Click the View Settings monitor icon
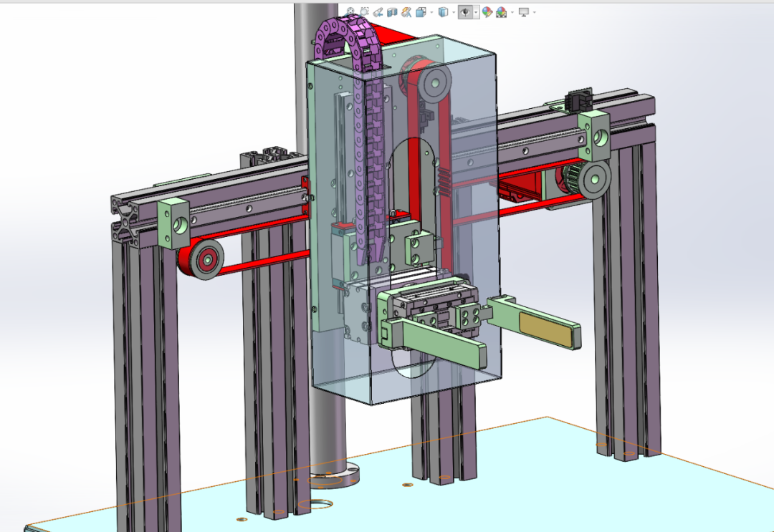This screenshot has height=532, width=774. point(524,12)
